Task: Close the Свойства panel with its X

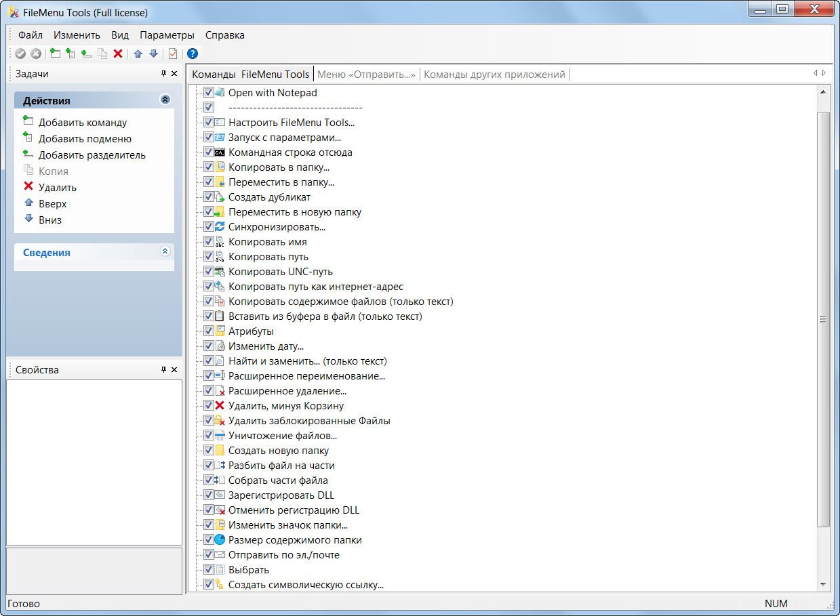Action: tap(174, 370)
